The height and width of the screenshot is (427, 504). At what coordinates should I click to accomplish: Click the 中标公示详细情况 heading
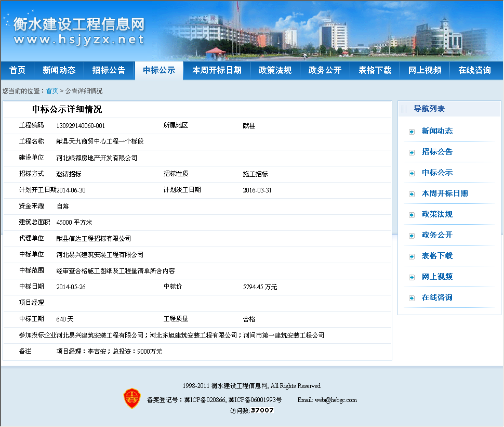pyautogui.click(x=67, y=109)
